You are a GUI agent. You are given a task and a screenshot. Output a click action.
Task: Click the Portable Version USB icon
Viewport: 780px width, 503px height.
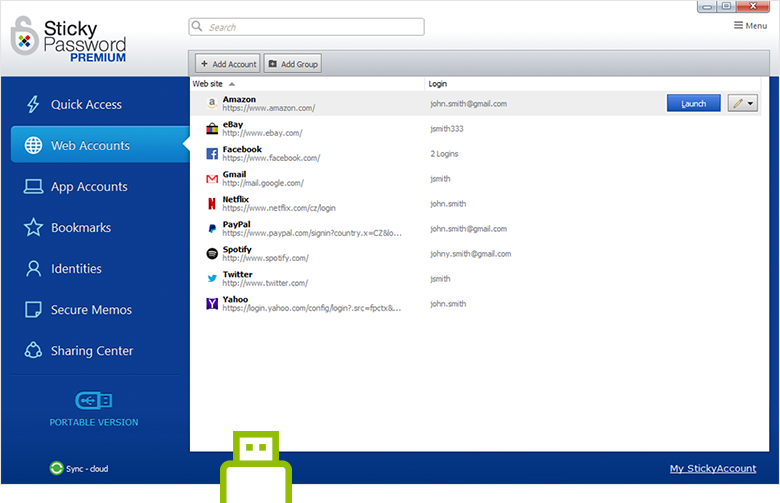pyautogui.click(x=93, y=400)
